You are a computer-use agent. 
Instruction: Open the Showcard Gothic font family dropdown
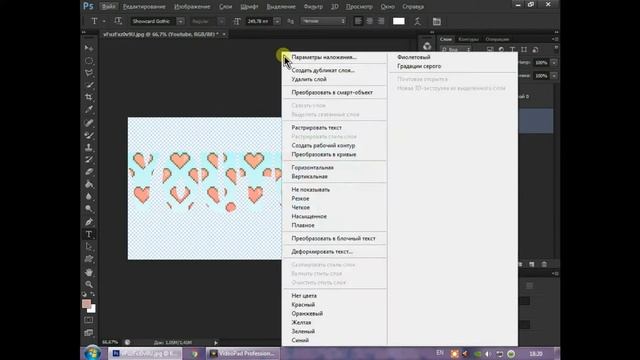180,21
